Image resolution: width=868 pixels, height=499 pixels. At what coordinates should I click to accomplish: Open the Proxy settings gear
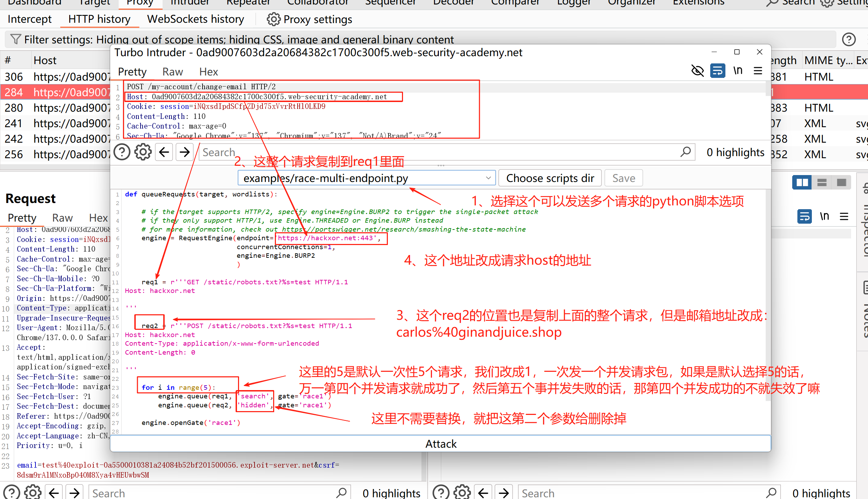pyautogui.click(x=274, y=19)
